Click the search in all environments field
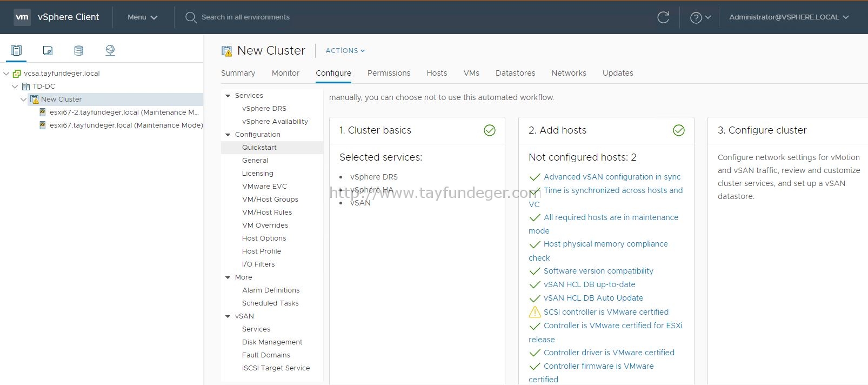 click(x=245, y=17)
